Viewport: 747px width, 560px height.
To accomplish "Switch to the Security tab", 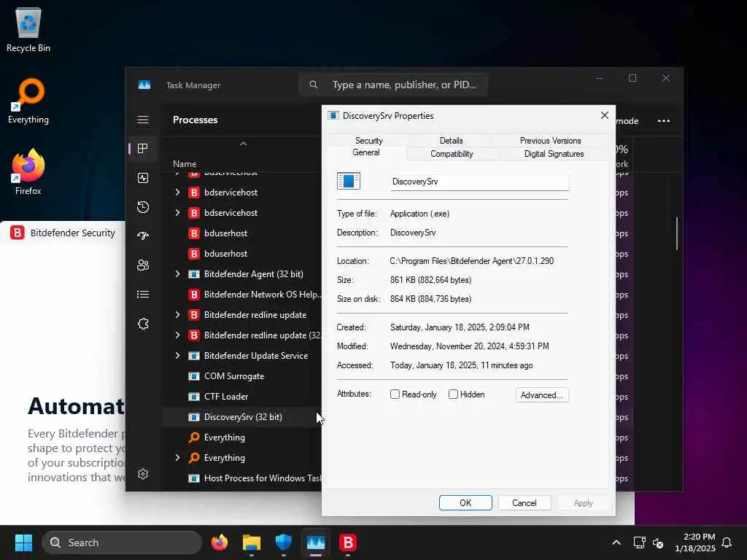I will 368,141.
